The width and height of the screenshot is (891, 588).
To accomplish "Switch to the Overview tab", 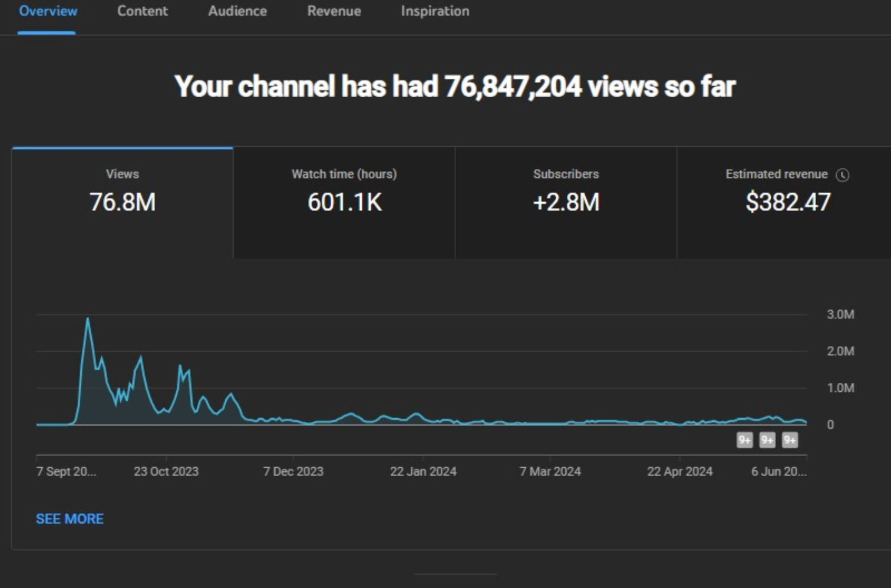I will pyautogui.click(x=48, y=11).
